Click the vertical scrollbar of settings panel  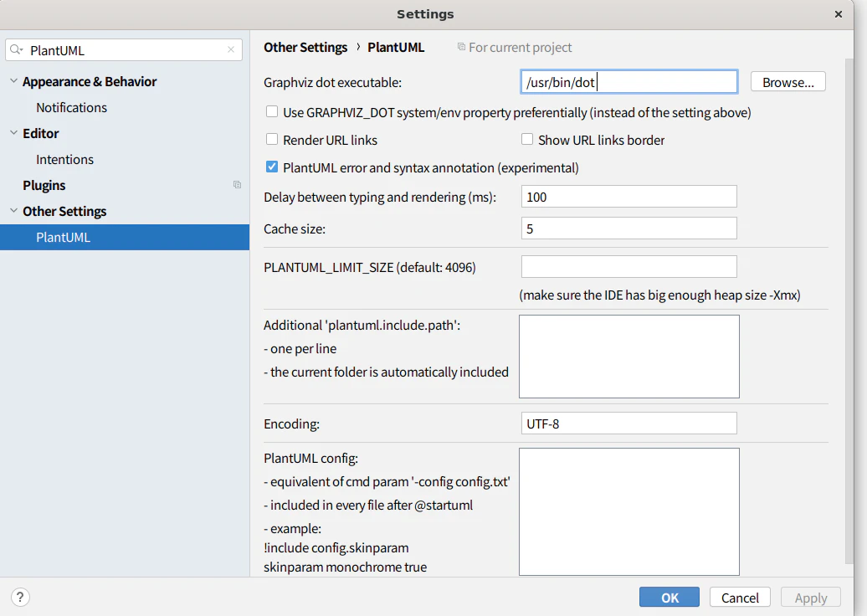pyautogui.click(x=849, y=311)
